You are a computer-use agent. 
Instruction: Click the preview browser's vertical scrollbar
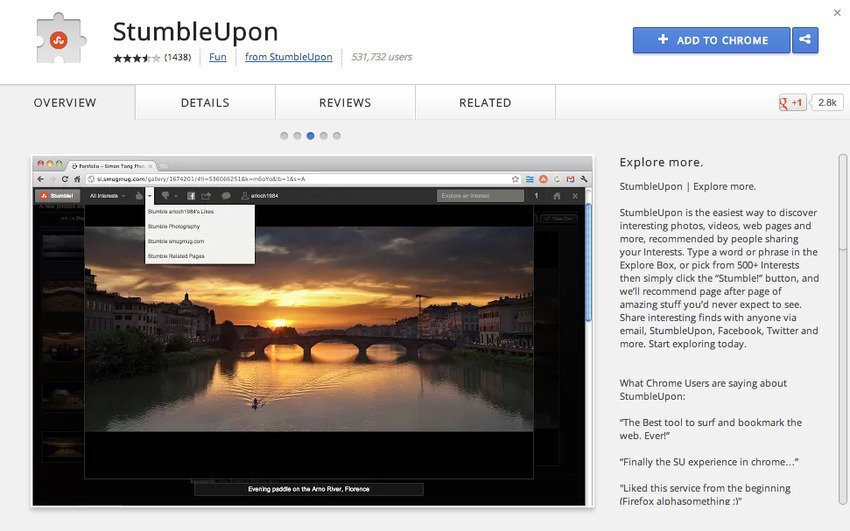(588, 263)
